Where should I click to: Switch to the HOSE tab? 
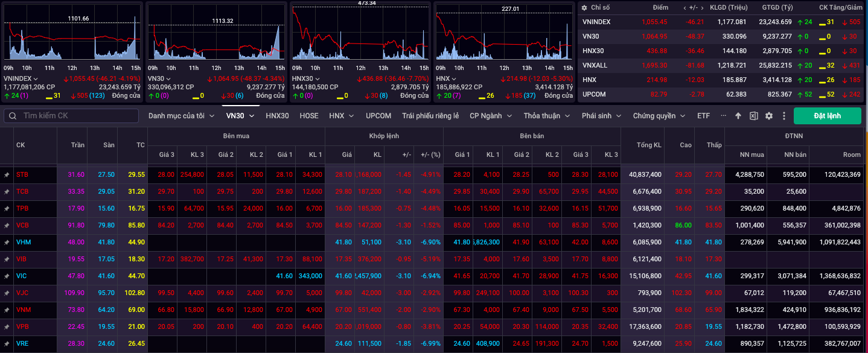pyautogui.click(x=309, y=116)
